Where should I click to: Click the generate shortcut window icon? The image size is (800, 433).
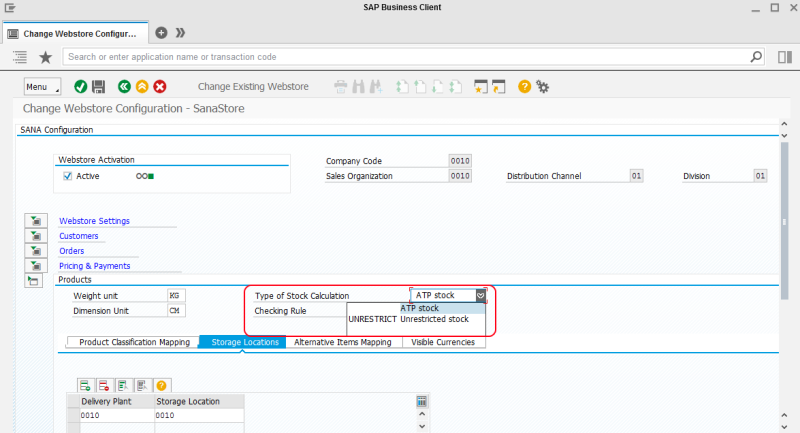tap(498, 87)
